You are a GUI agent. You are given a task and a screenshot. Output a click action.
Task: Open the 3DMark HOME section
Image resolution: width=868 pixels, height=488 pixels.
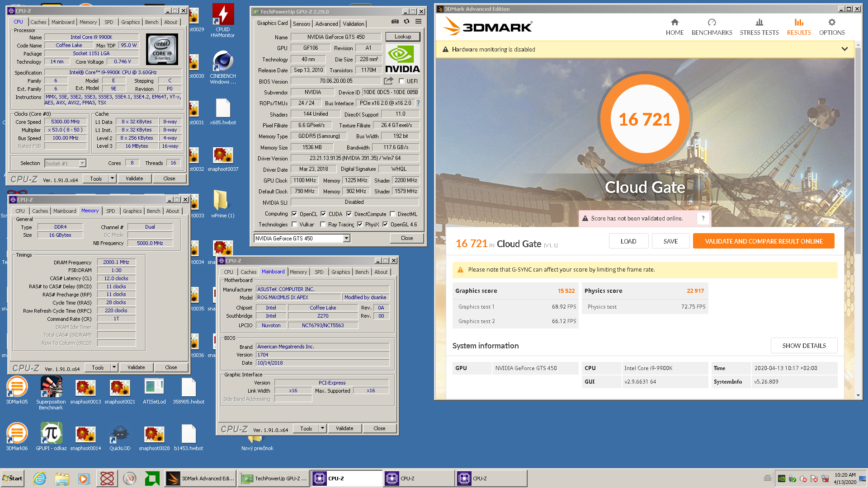pos(675,27)
